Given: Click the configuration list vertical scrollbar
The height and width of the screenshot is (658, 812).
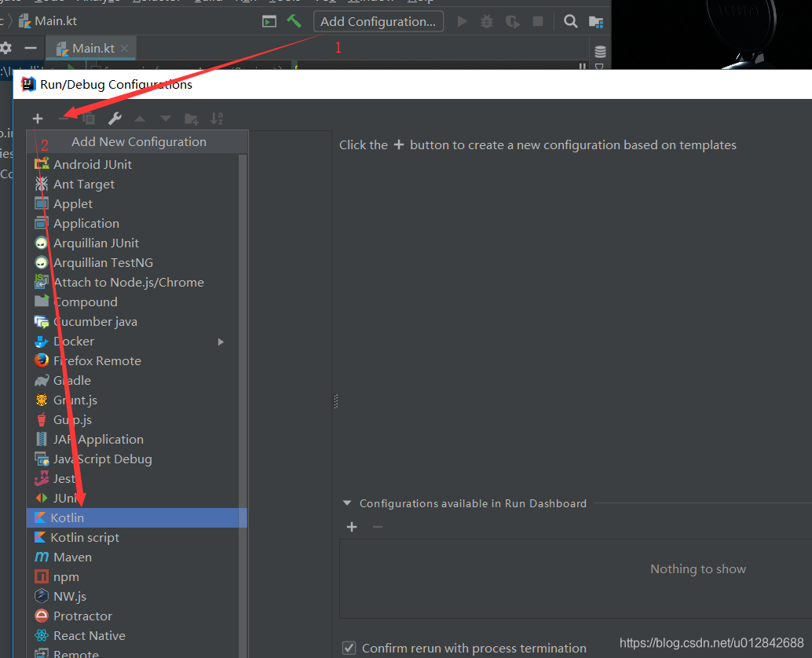Looking at the screenshot, I should tap(243, 406).
